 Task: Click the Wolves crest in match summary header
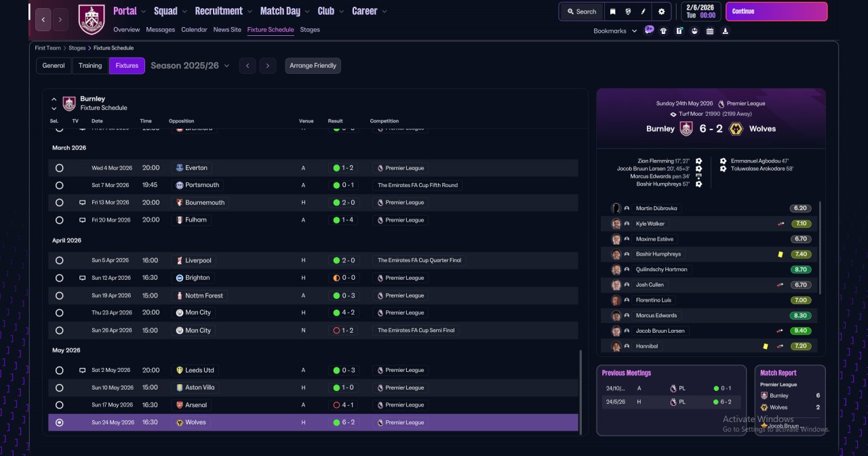[735, 129]
